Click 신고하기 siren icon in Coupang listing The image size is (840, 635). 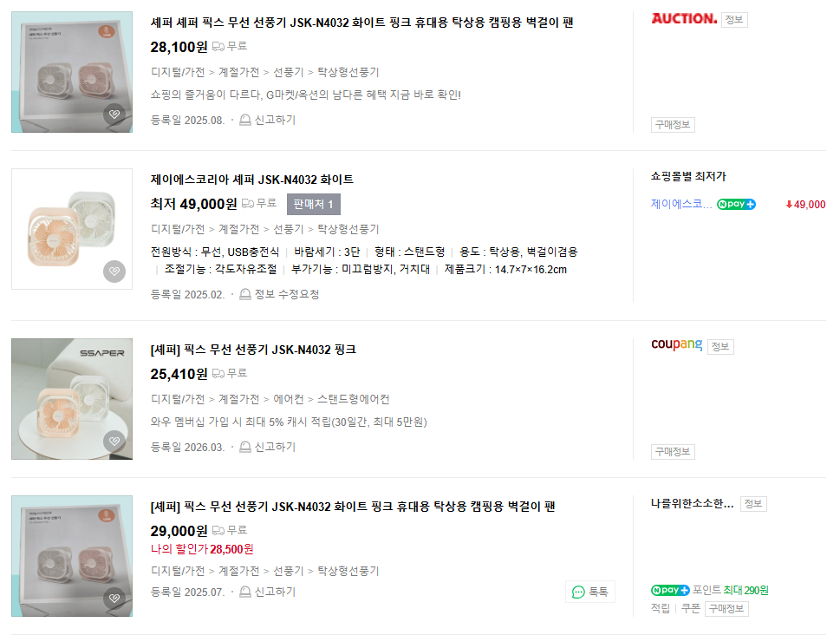click(245, 448)
